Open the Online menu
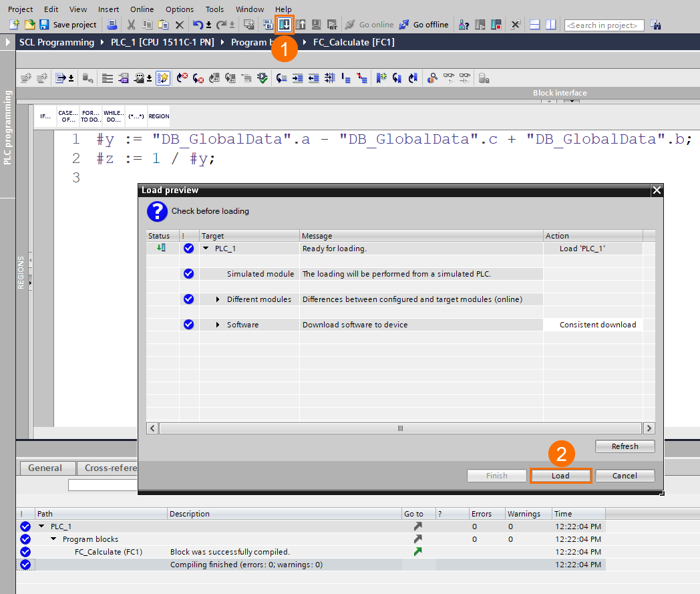The height and width of the screenshot is (594, 700). [x=142, y=9]
